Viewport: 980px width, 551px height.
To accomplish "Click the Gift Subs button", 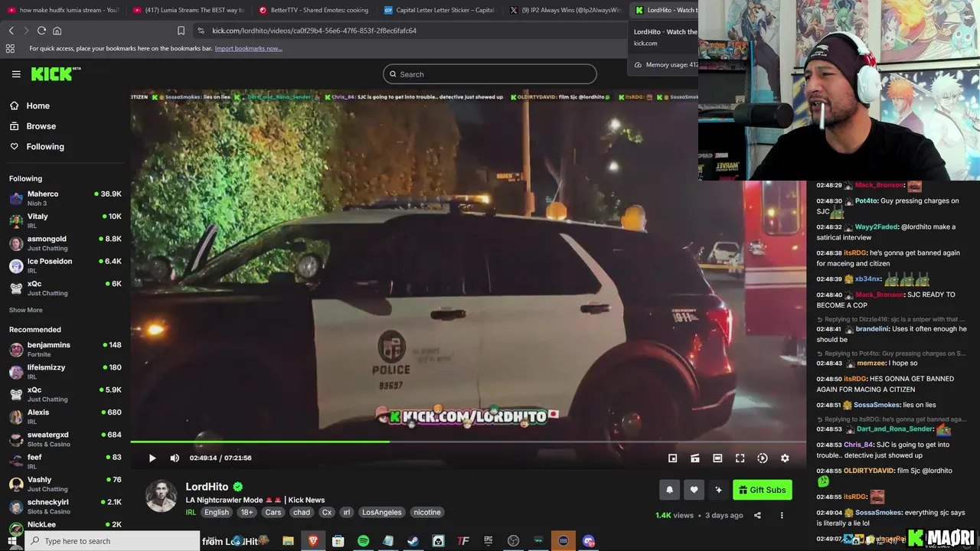I will [762, 490].
